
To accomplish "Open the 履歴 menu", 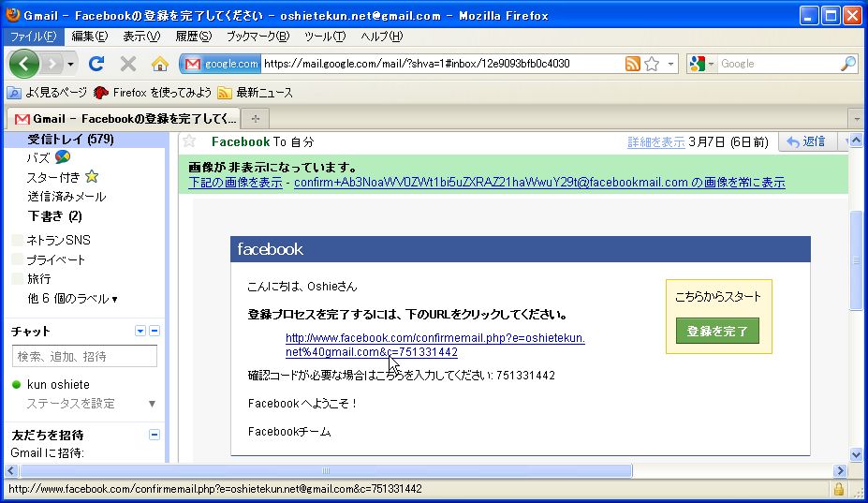I will (193, 37).
